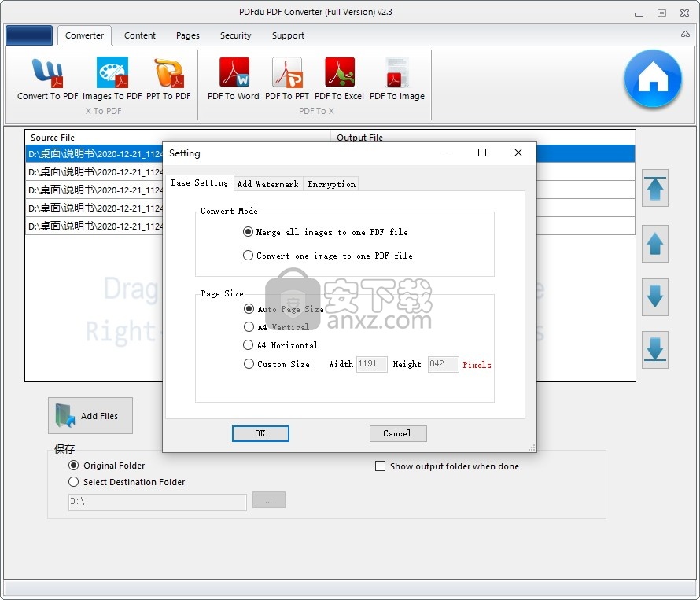This screenshot has width=700, height=600.
Task: Move selected file up one position
Action: tap(655, 244)
